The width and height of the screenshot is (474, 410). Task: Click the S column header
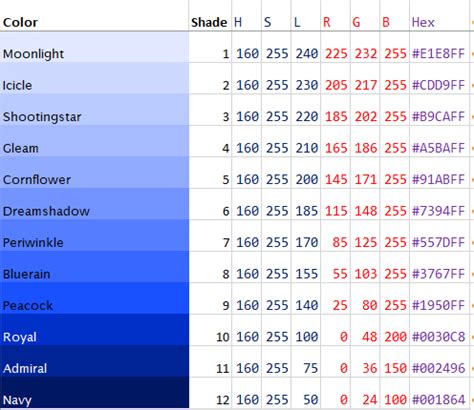pyautogui.click(x=276, y=16)
